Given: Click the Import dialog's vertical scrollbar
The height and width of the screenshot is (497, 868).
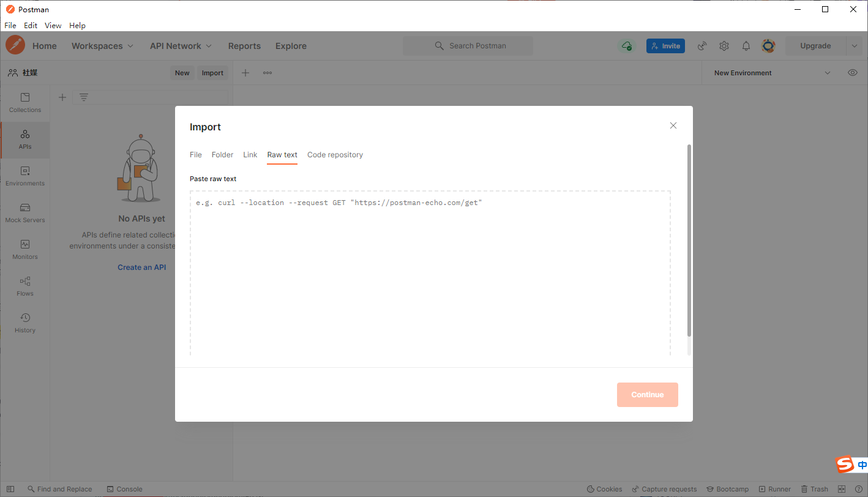Looking at the screenshot, I should (x=689, y=241).
